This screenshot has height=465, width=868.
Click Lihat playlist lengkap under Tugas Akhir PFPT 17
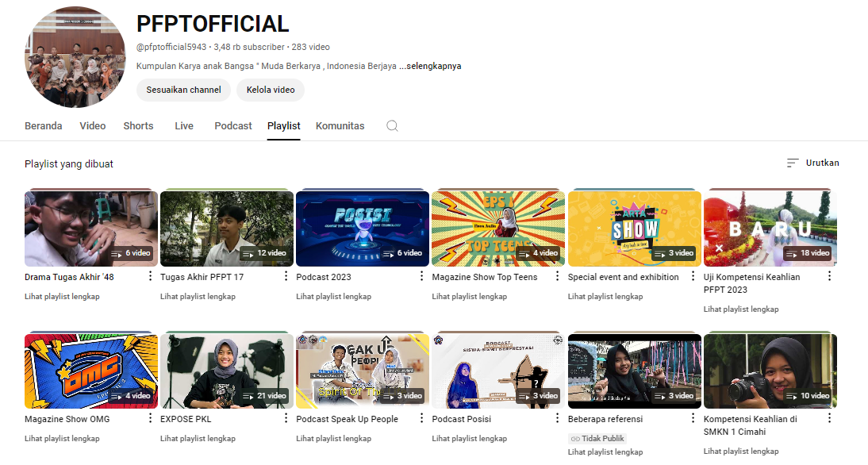coord(198,296)
